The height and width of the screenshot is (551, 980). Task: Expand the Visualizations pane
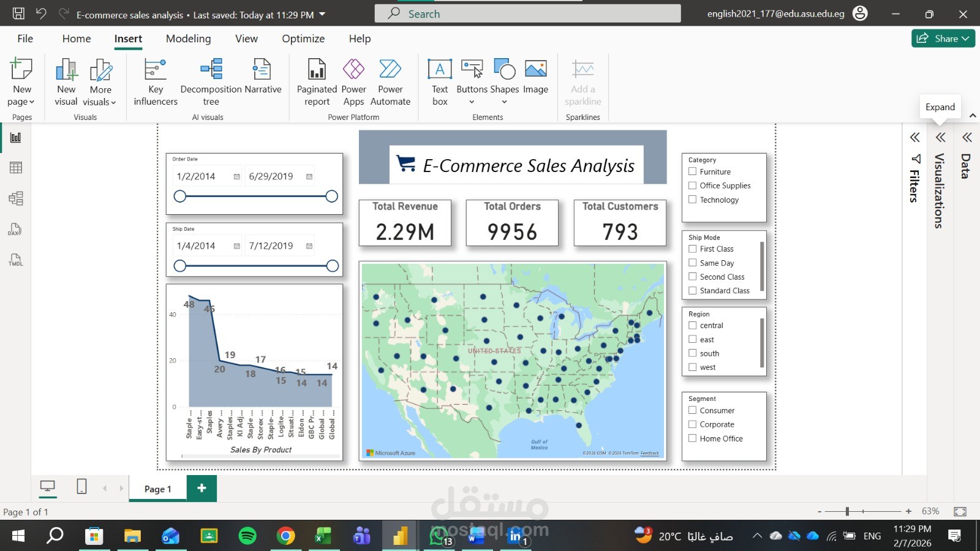point(940,138)
